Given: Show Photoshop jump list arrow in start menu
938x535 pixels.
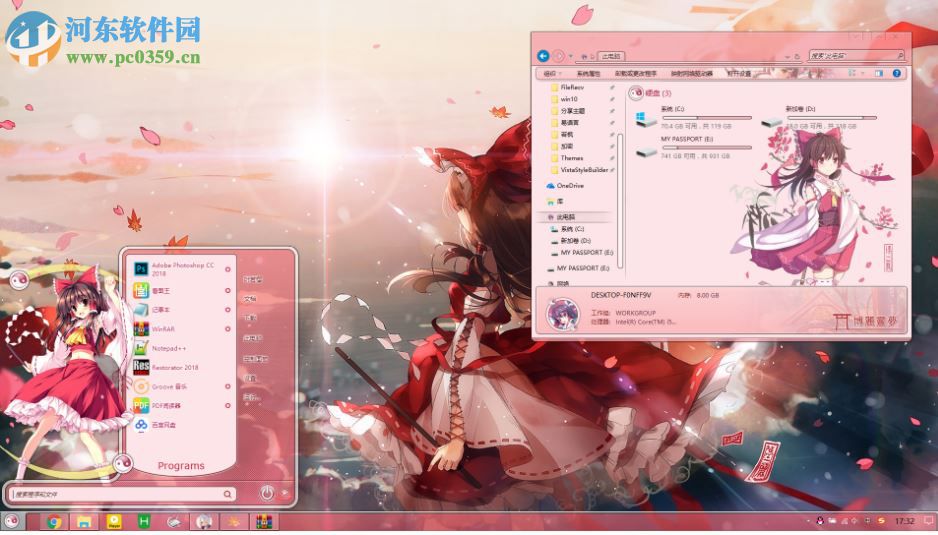Looking at the screenshot, I should (x=227, y=270).
